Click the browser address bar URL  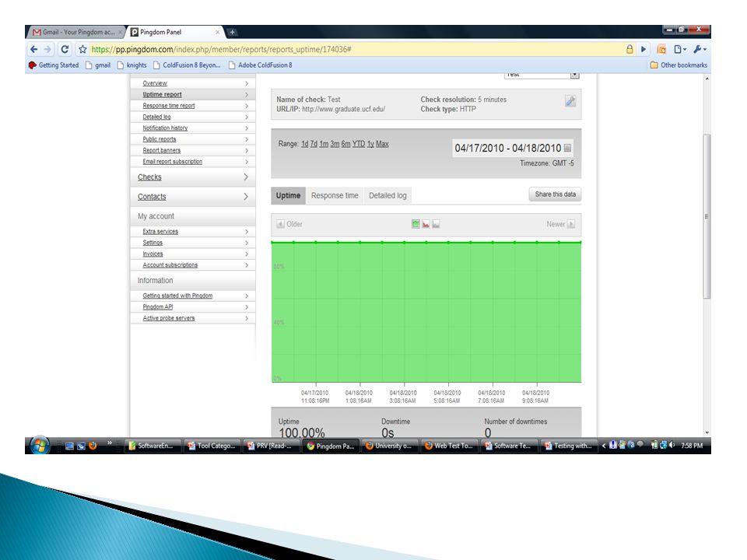(x=222, y=49)
